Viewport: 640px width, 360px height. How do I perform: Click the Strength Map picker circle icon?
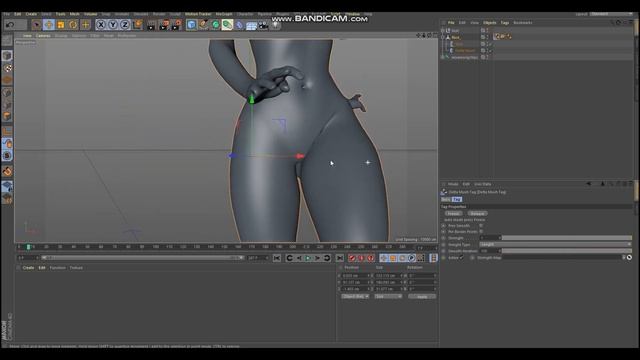pyautogui.click(x=629, y=258)
